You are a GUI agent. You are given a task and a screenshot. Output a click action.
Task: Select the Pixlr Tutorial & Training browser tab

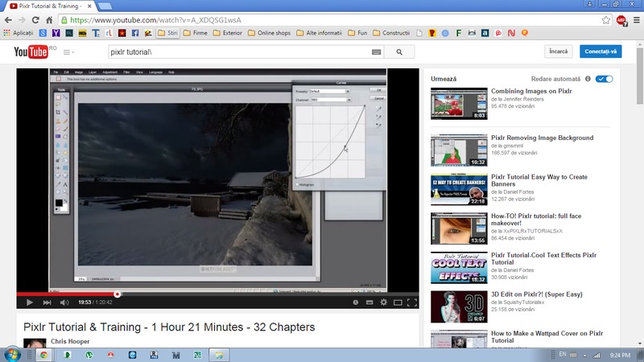click(x=50, y=6)
